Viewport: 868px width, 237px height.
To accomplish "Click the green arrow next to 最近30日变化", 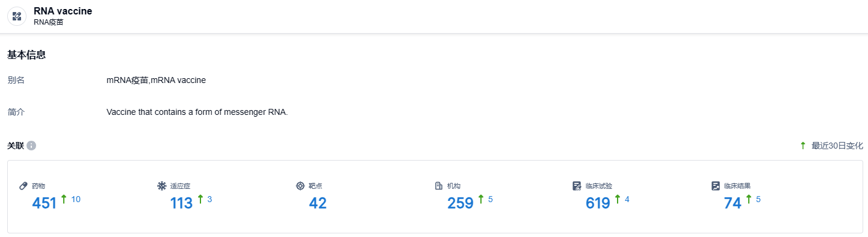I will pos(803,146).
